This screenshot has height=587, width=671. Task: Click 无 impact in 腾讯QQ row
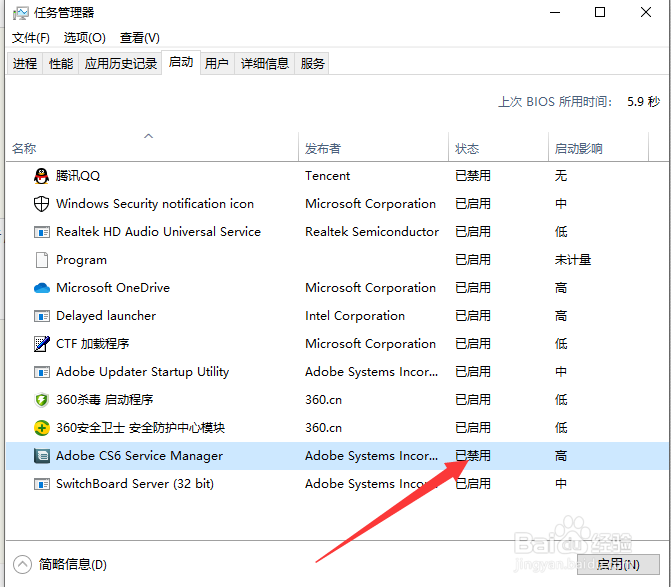tap(561, 176)
